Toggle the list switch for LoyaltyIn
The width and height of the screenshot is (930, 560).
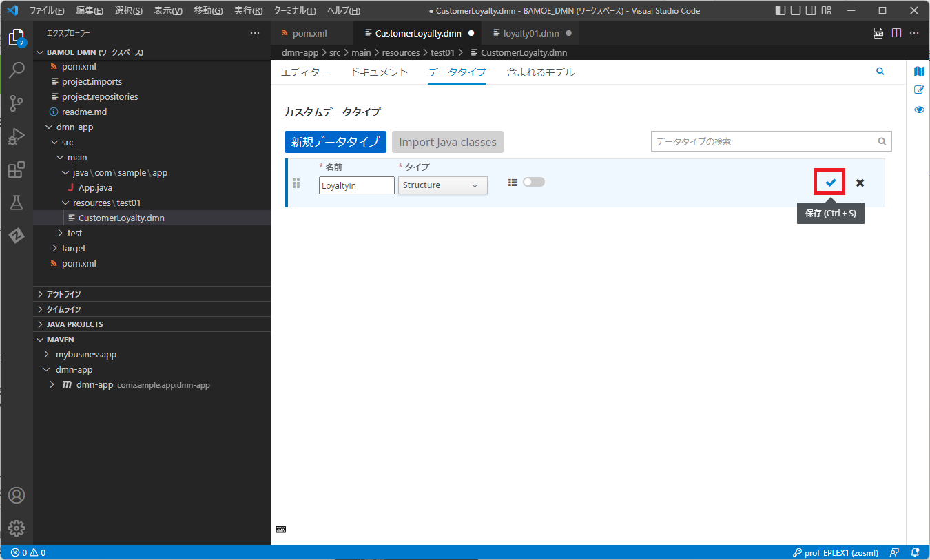pyautogui.click(x=534, y=182)
